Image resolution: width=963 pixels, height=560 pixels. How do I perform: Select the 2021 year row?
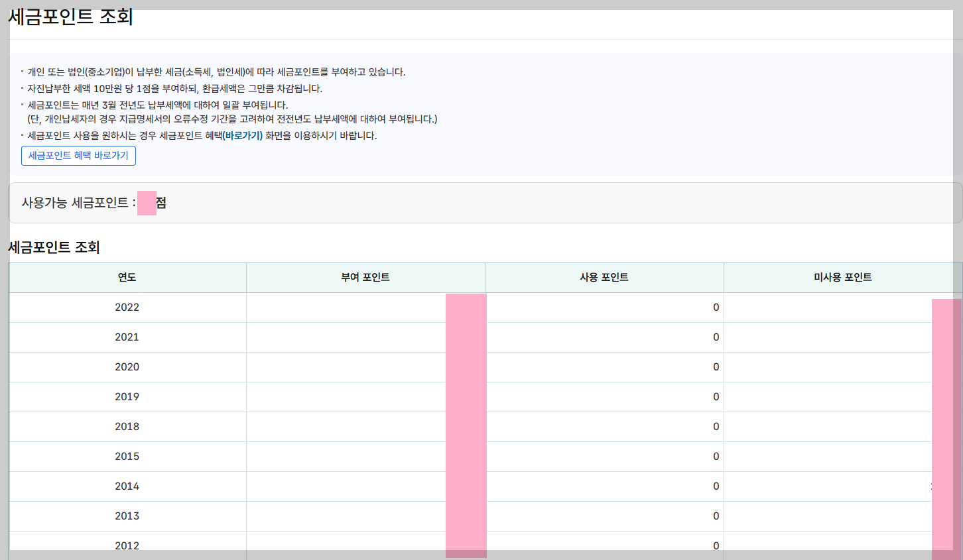tap(127, 337)
